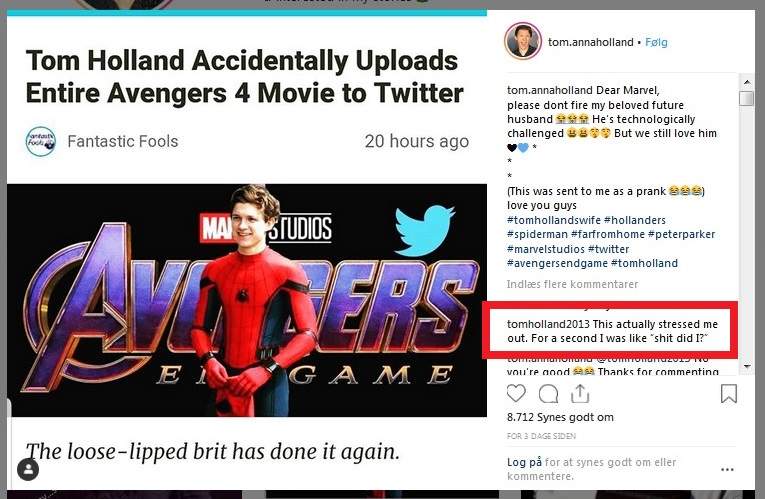Click the comments scrollbar up arrow
765x499 pixels.
point(746,79)
